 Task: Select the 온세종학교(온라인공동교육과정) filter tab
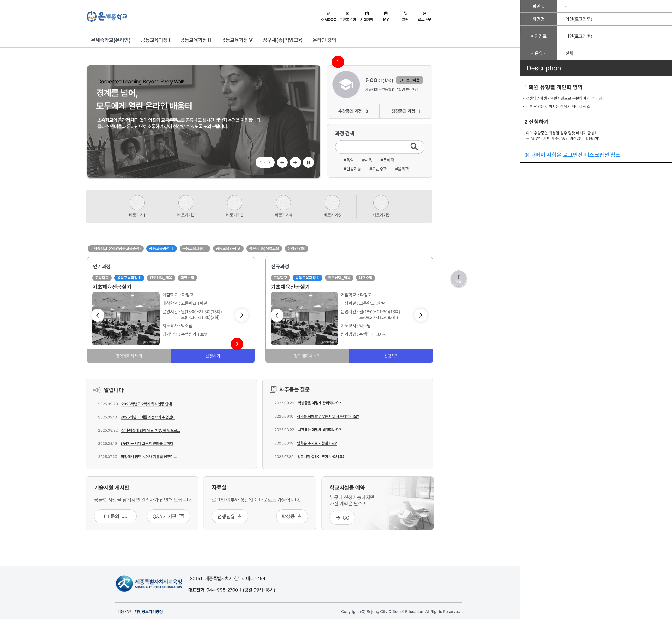(x=115, y=249)
